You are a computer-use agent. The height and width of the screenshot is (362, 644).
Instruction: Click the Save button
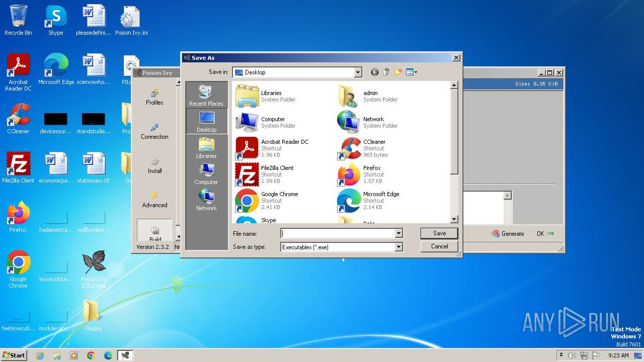[x=439, y=233]
